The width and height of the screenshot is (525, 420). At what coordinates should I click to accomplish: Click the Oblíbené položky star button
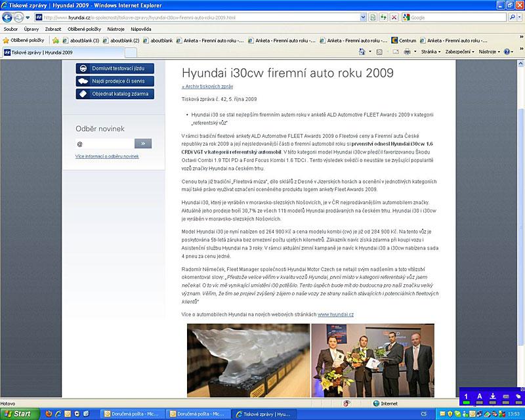(24, 41)
